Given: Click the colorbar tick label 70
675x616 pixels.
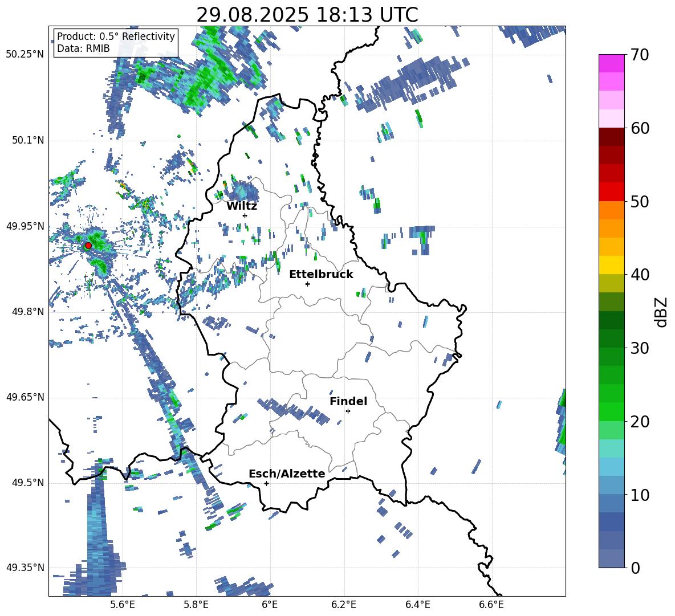Looking at the screenshot, I should click(x=640, y=55).
